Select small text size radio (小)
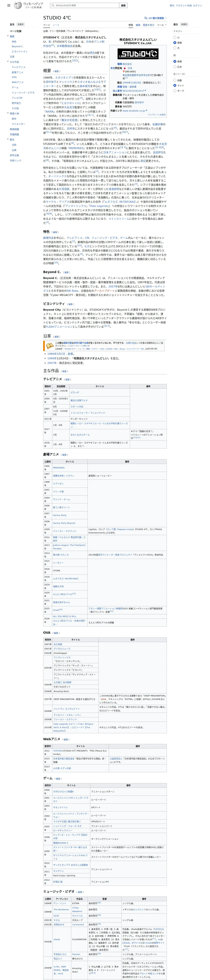The width and height of the screenshot is (210, 980). click(175, 37)
